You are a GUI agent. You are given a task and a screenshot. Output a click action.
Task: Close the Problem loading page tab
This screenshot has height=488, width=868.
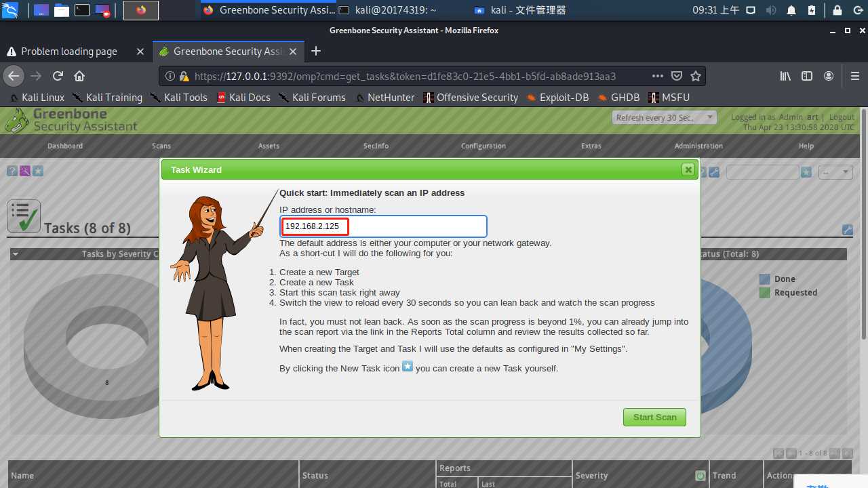tap(140, 52)
